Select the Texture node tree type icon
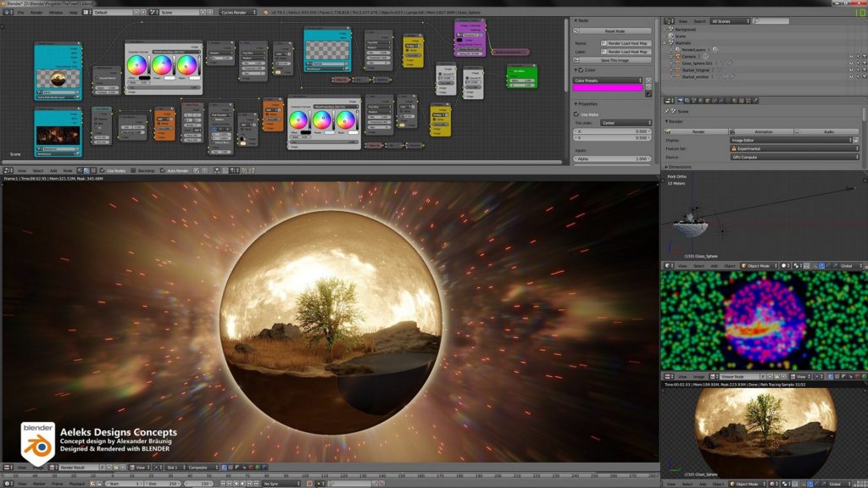868x488 pixels. tap(93, 170)
